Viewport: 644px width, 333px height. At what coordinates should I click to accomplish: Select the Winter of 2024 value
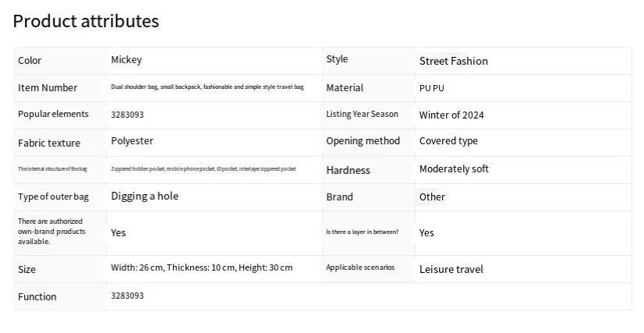tap(451, 115)
